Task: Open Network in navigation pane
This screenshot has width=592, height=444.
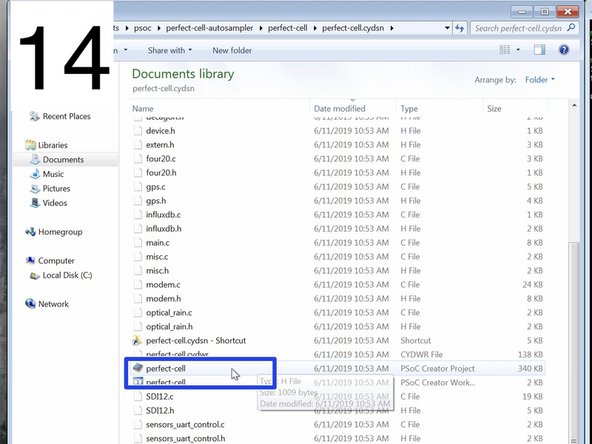Action: [x=47, y=304]
